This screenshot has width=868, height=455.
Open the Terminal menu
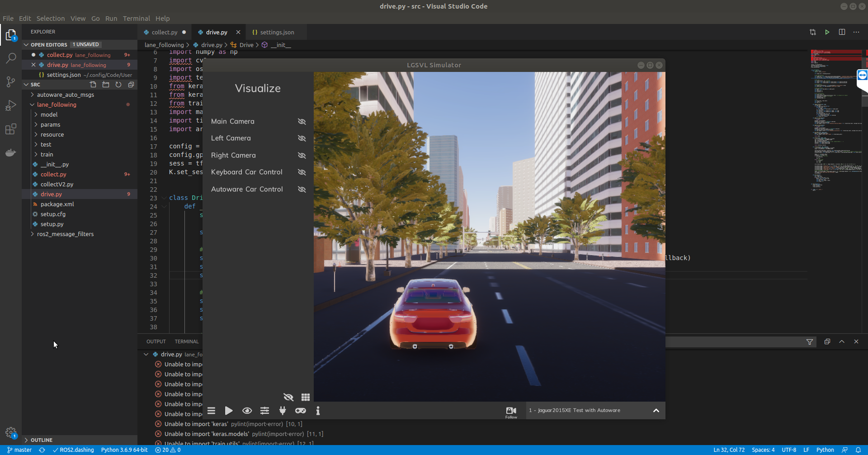[x=137, y=19]
